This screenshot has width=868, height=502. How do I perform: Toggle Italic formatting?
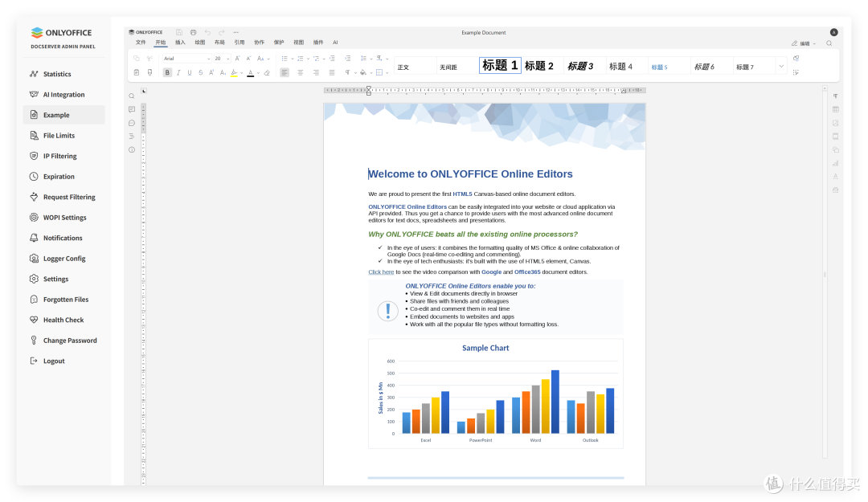tap(178, 72)
